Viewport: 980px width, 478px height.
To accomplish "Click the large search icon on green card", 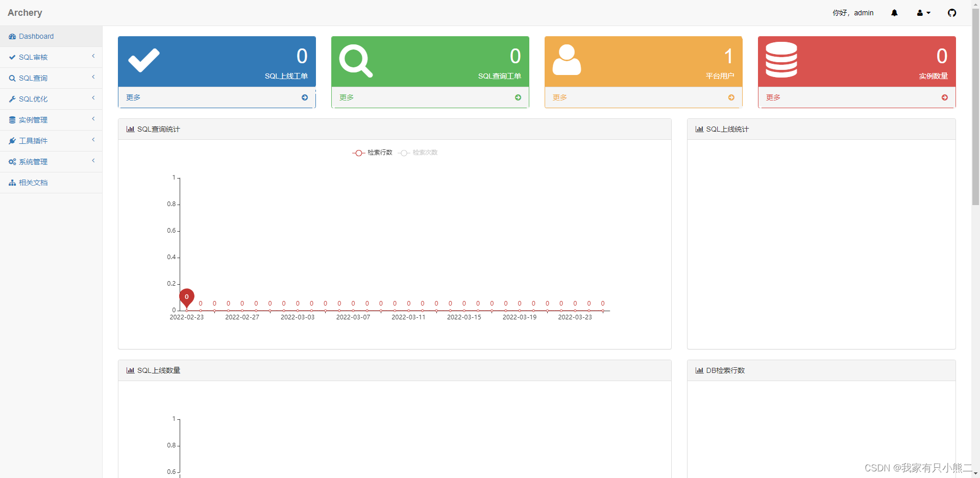I will [356, 61].
